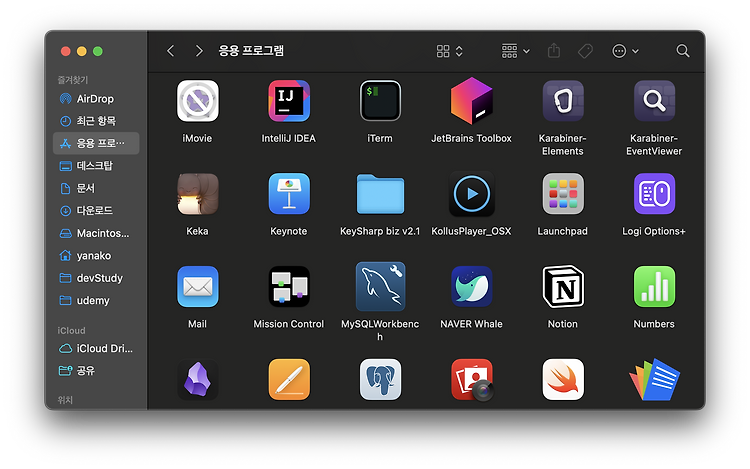Viewport: 750px width, 469px height.
Task: Click the Numbers app icon
Action: 654,286
